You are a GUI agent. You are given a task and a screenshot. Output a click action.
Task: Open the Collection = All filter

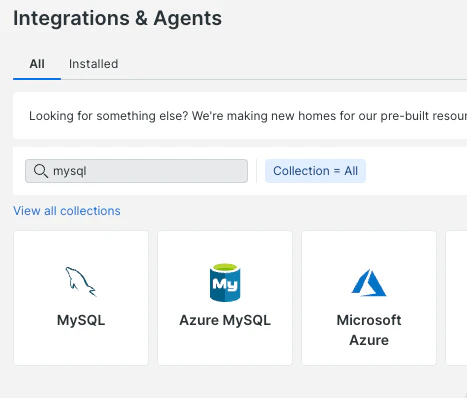(315, 171)
